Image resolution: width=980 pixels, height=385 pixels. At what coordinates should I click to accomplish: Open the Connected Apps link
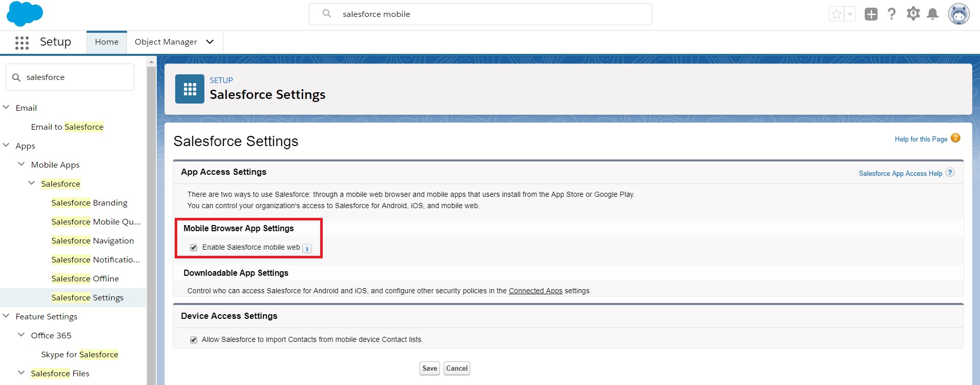click(x=535, y=291)
